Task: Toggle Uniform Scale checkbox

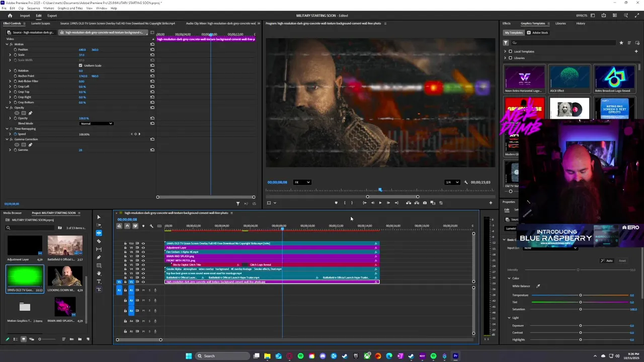Action: [80, 65]
